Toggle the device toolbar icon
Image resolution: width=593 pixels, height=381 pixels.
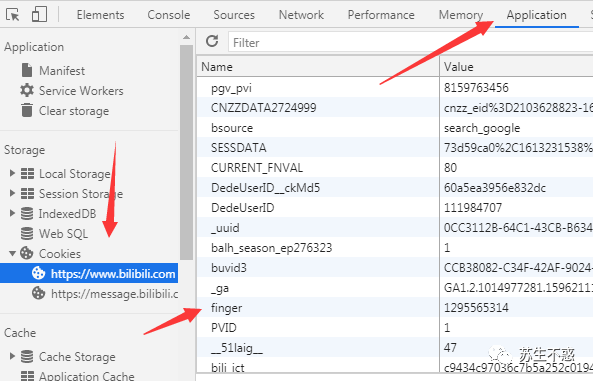(39, 14)
